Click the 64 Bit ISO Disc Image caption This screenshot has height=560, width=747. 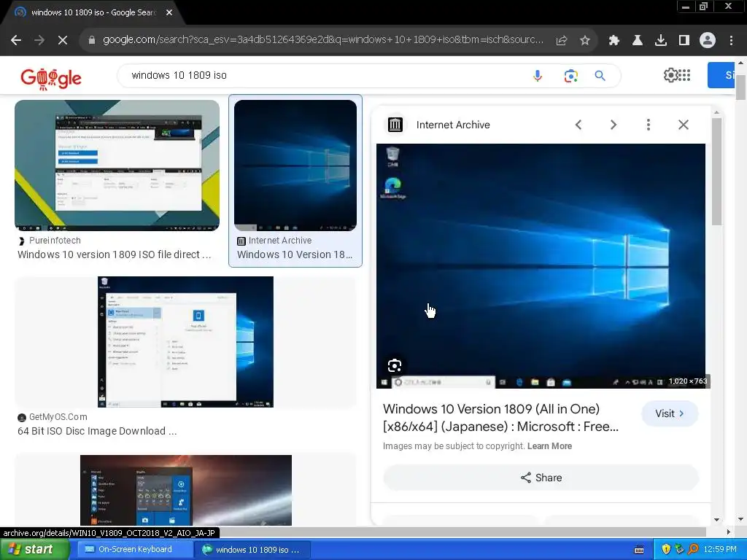tap(97, 432)
